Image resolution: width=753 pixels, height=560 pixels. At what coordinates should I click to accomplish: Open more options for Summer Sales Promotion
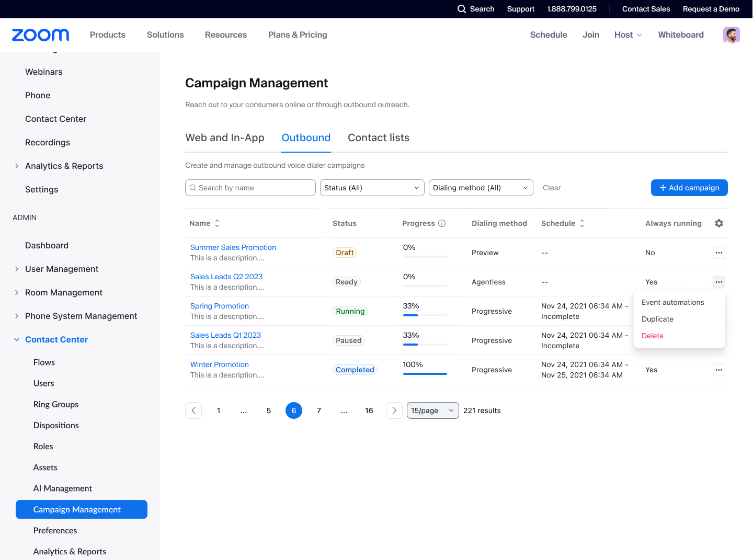click(719, 253)
